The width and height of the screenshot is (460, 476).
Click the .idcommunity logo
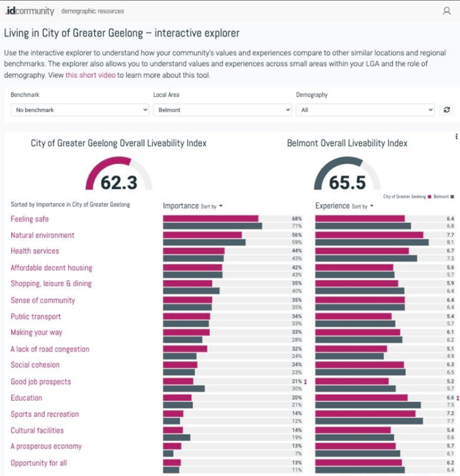(x=30, y=11)
